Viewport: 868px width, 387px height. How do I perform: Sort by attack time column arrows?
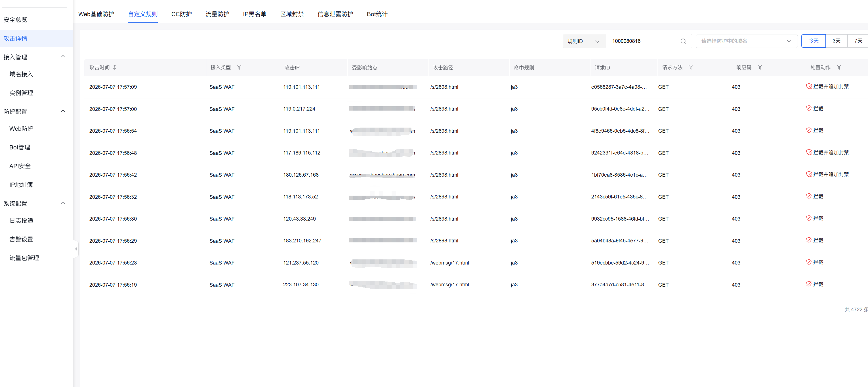[x=115, y=67]
